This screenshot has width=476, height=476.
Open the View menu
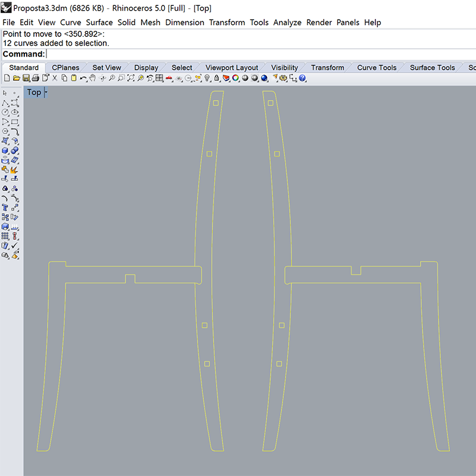[x=47, y=23]
